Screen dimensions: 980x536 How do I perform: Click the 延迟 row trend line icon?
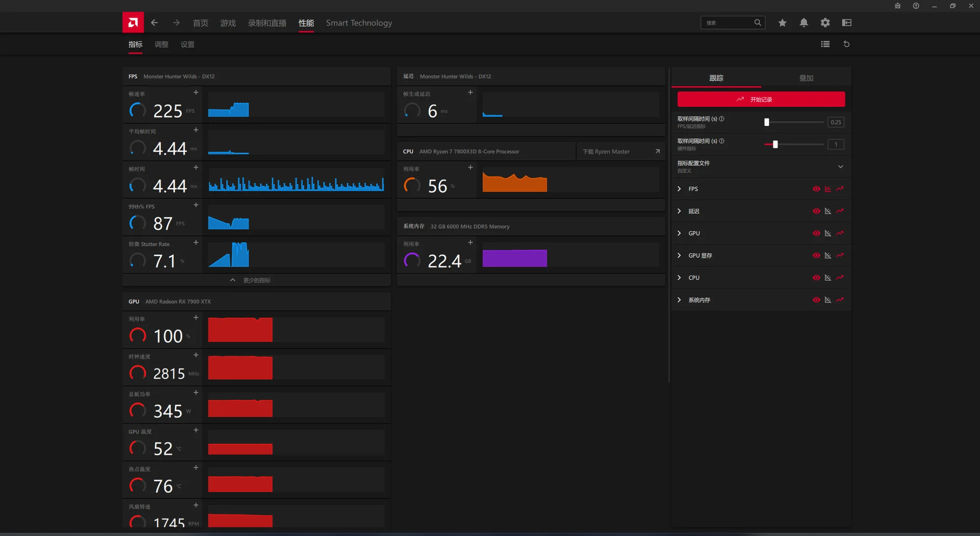(x=840, y=211)
